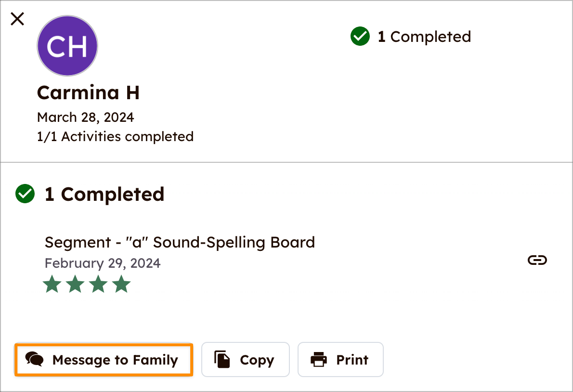The width and height of the screenshot is (573, 392).
Task: Click the first green star rating
Action: [x=52, y=284]
